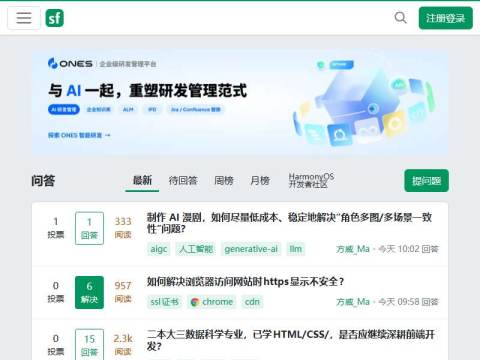
Task: Follow the 探索 ONES 智能研发 link
Action: [x=79, y=135]
